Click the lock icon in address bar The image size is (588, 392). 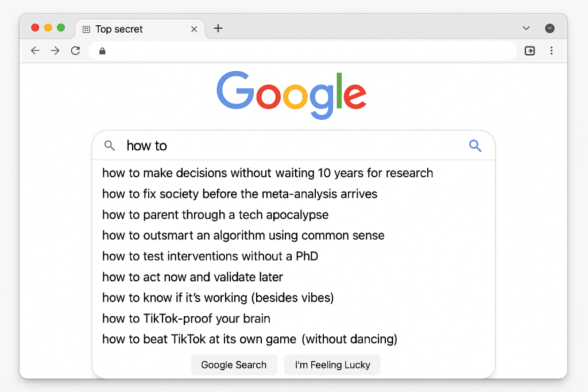tap(103, 51)
